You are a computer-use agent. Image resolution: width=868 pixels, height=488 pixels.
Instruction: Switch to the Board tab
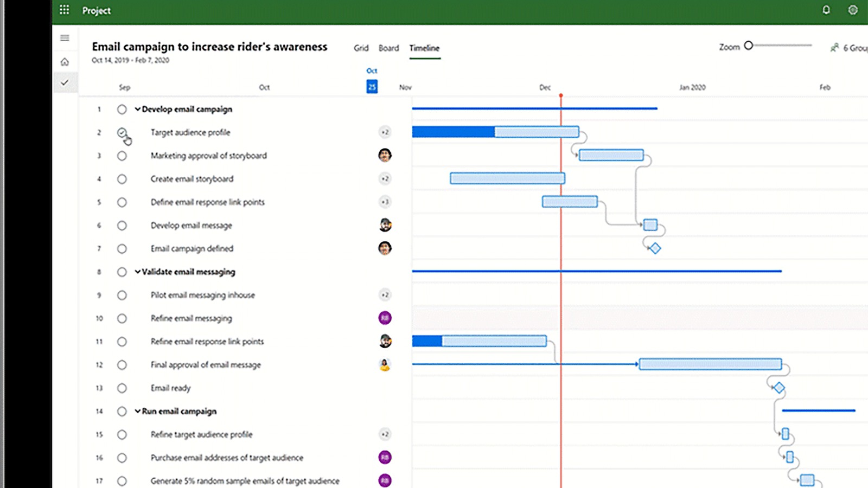pyautogui.click(x=388, y=48)
